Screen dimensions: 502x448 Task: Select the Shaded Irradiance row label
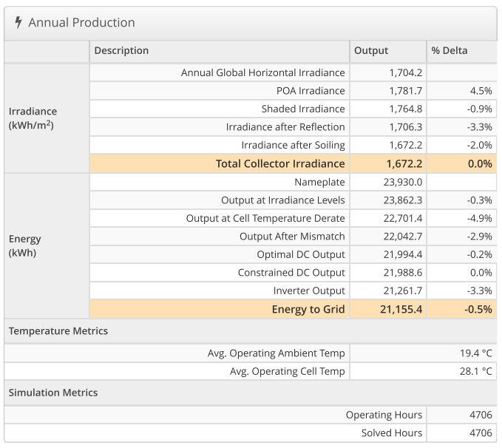tap(302, 109)
